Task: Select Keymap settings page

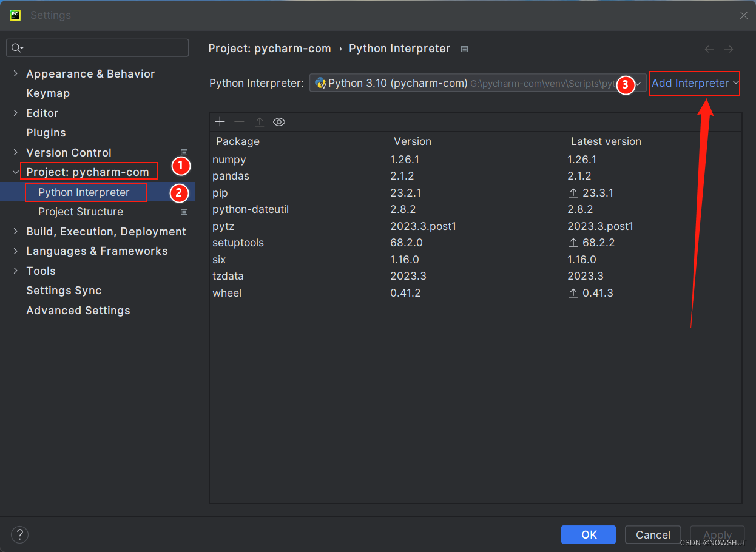Action: pos(48,93)
